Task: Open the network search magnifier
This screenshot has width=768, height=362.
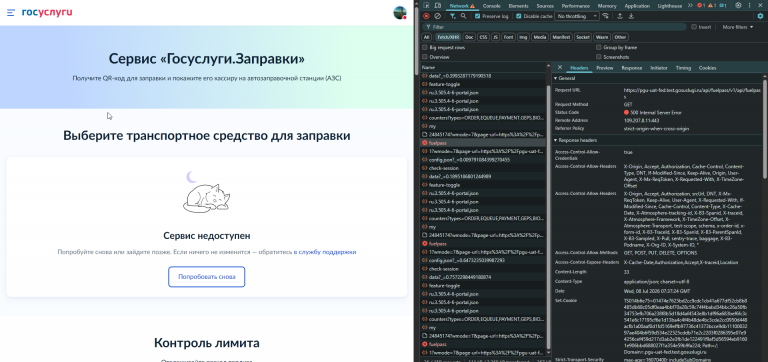Action: pyautogui.click(x=463, y=16)
